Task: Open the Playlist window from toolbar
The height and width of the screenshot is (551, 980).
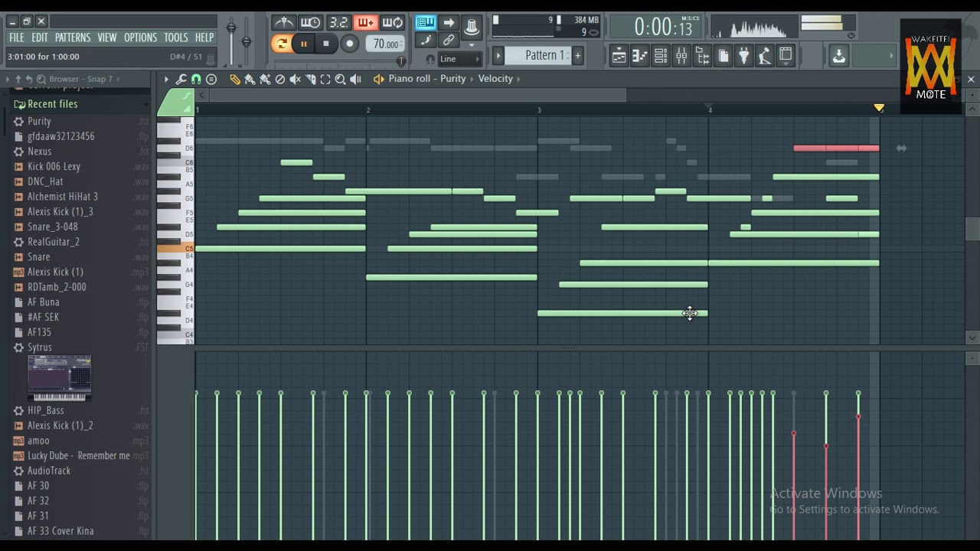Action: pyautogui.click(x=619, y=56)
